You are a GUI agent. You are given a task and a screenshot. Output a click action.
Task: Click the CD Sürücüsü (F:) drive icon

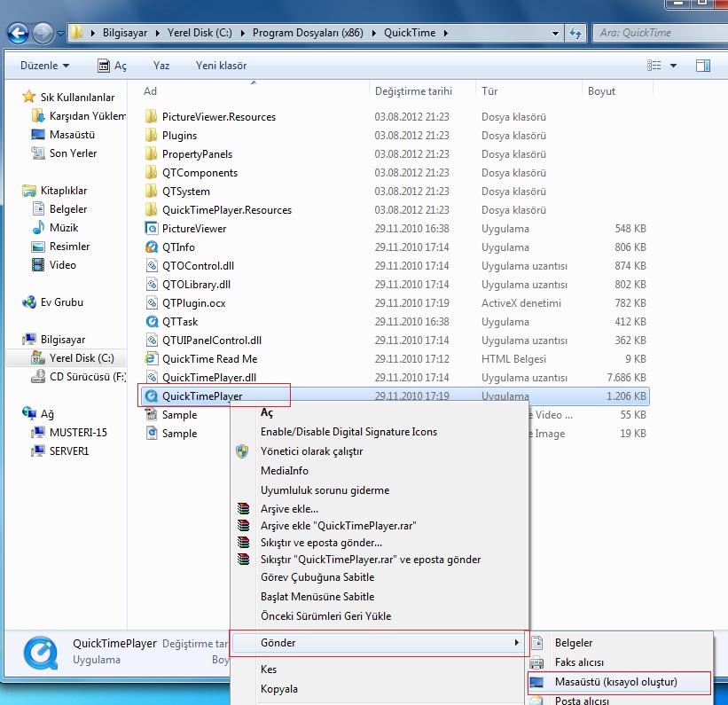37,377
